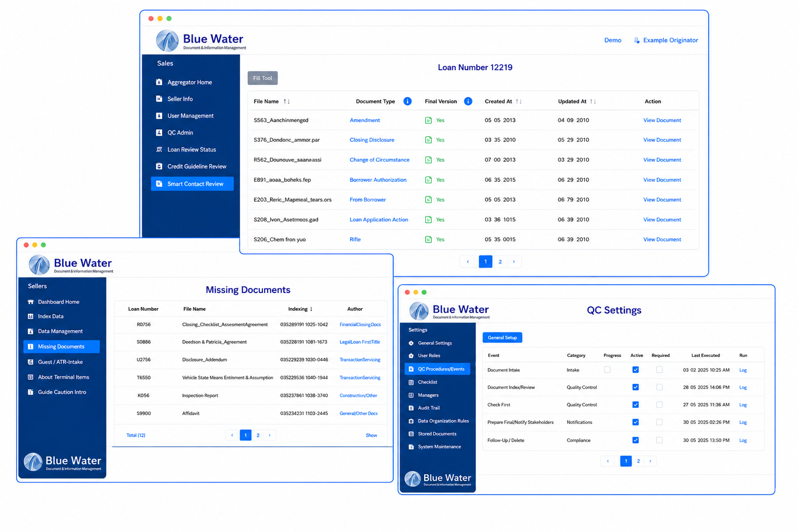Open QC Procedures/Events menu item
The image size is (798, 532).
[437, 369]
